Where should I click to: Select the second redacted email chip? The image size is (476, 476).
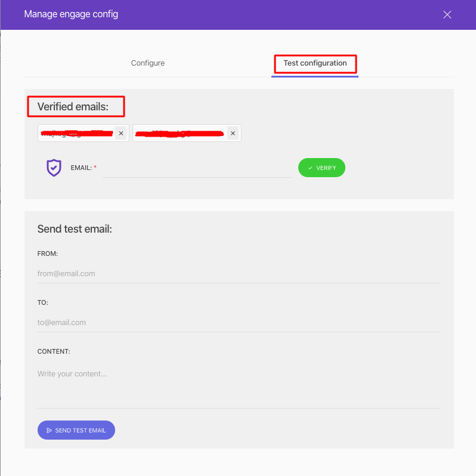point(180,134)
